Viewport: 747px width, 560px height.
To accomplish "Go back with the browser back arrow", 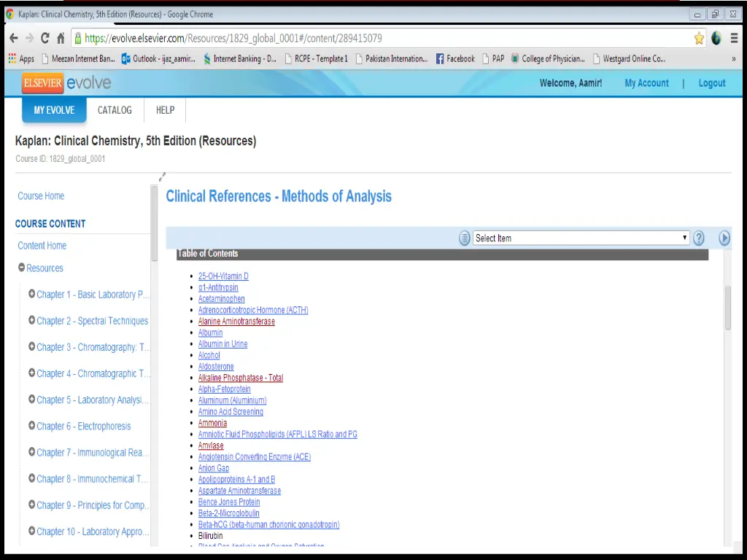I will click(x=13, y=38).
